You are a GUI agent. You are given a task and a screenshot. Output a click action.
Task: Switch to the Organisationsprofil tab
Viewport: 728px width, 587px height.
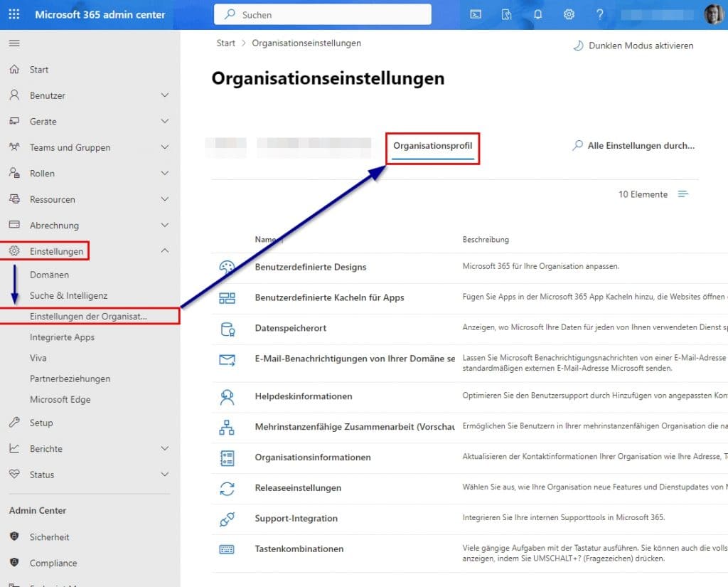433,145
